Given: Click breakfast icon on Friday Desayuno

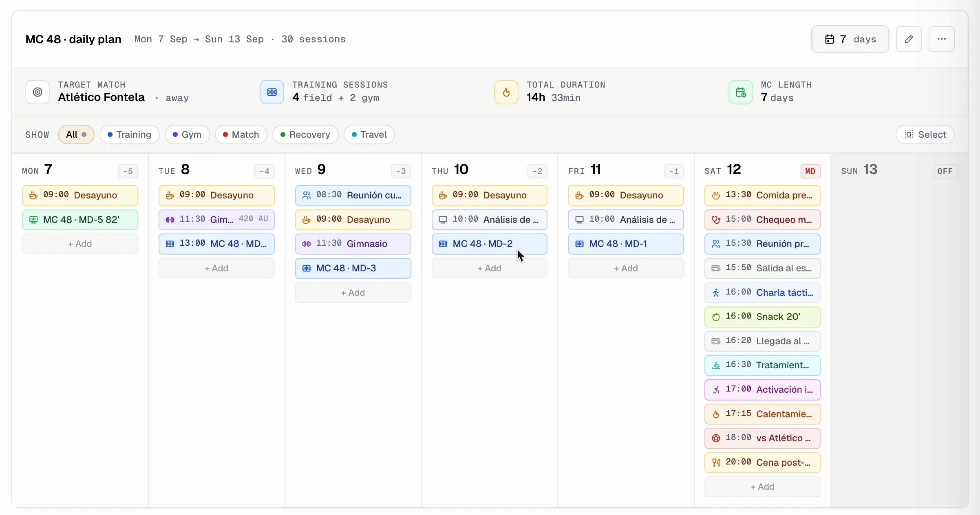Looking at the screenshot, I should (579, 196).
